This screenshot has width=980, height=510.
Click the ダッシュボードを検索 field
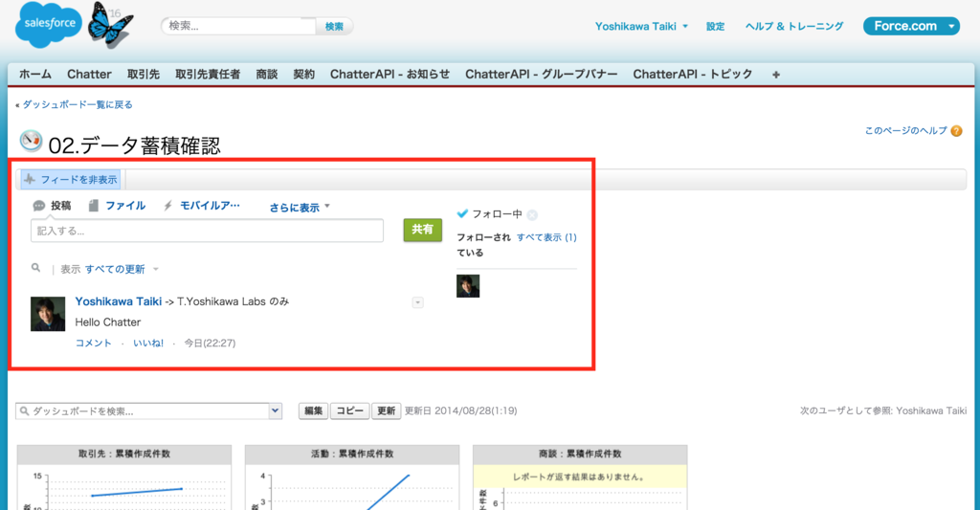144,410
